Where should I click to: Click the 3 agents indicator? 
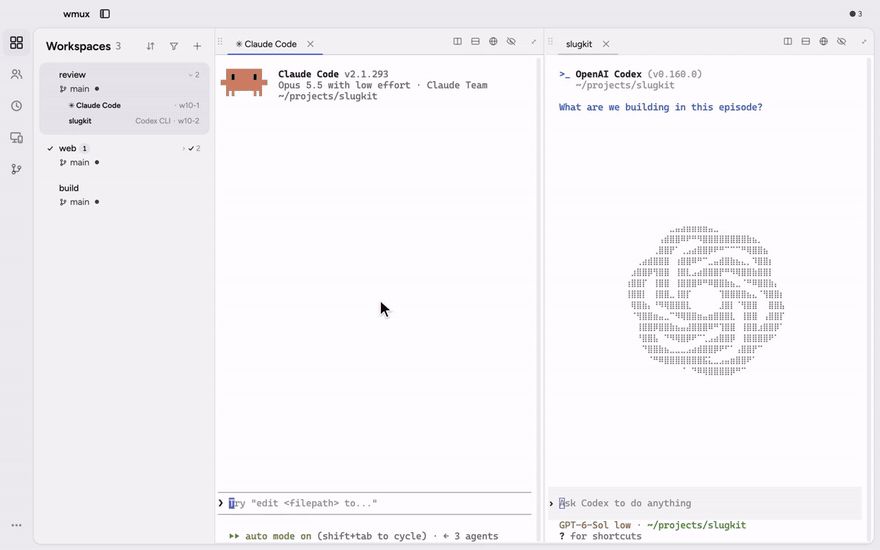[x=471, y=536]
